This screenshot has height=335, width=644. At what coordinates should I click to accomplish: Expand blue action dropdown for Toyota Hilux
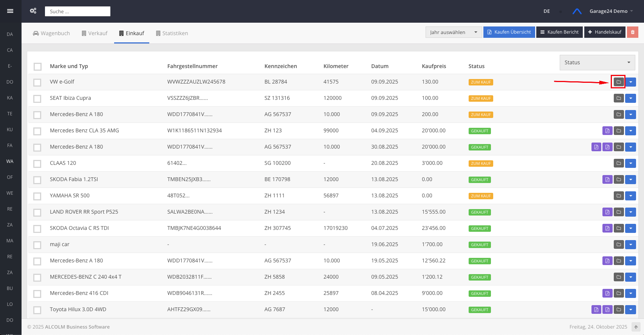click(x=630, y=310)
